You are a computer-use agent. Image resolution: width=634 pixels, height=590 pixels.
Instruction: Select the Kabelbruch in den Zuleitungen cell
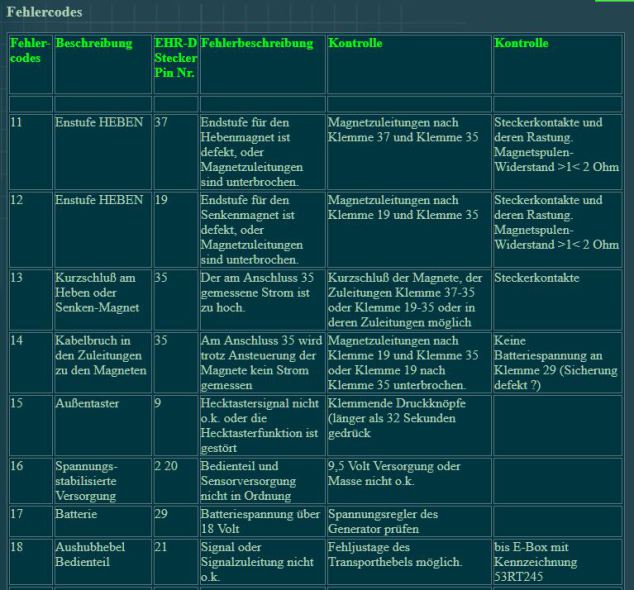[101, 355]
